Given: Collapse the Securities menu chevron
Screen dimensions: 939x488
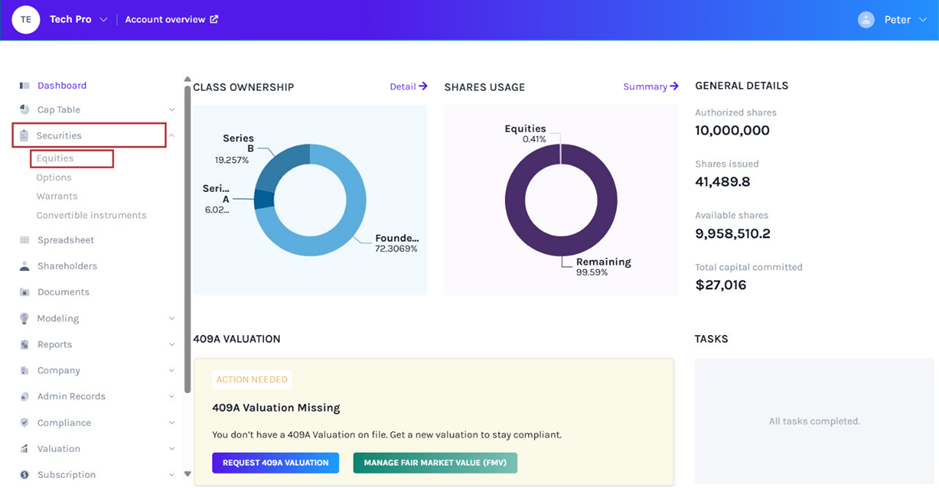Looking at the screenshot, I should click(x=172, y=135).
